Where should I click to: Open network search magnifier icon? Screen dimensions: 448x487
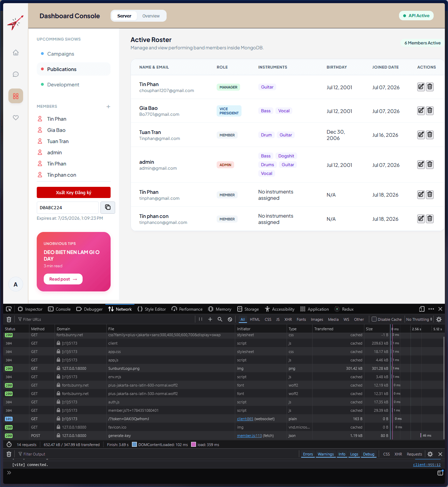pos(220,319)
